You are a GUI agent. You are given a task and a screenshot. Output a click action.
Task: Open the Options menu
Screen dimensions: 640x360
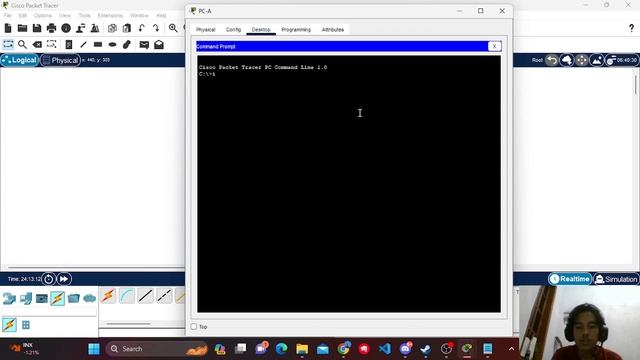[42, 16]
